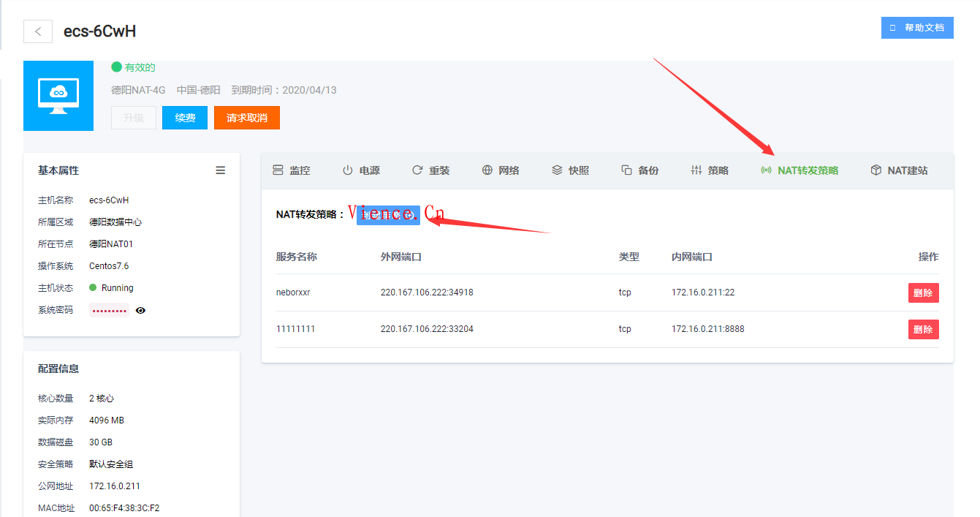Toggle system password visibility eye icon
The image size is (980, 517).
[141, 310]
